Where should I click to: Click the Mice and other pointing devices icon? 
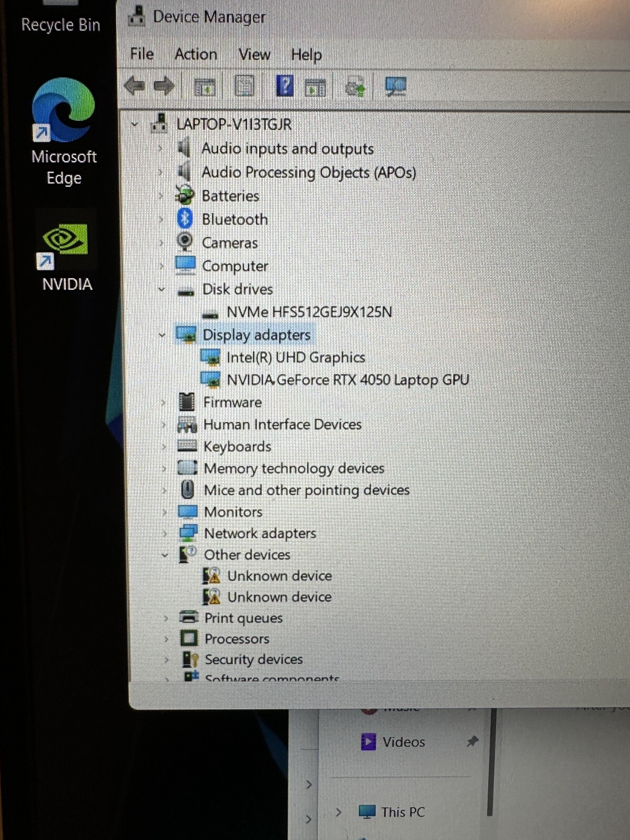pos(187,489)
